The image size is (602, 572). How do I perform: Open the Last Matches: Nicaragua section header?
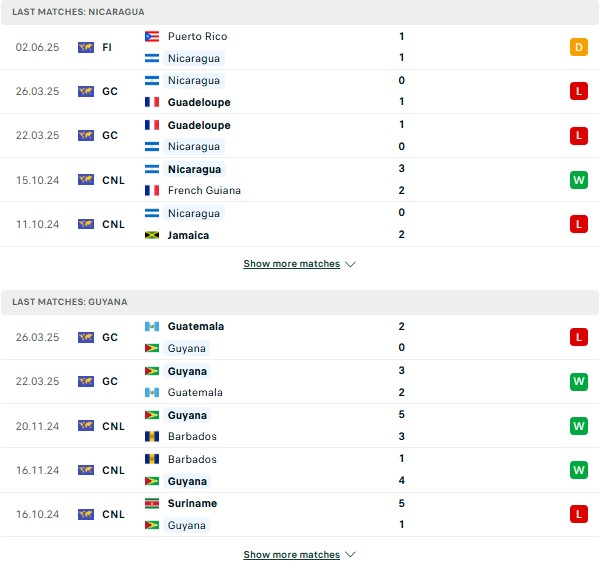(300, 12)
